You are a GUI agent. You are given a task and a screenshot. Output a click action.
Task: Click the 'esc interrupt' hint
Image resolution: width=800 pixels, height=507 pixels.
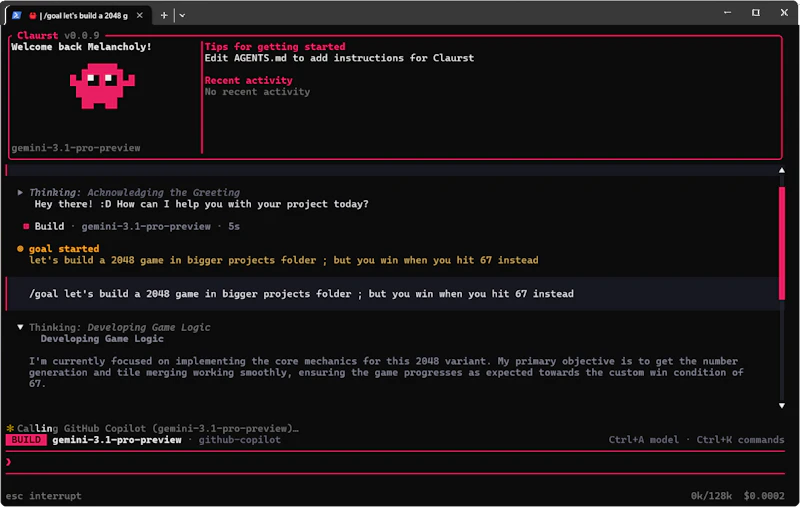click(43, 496)
